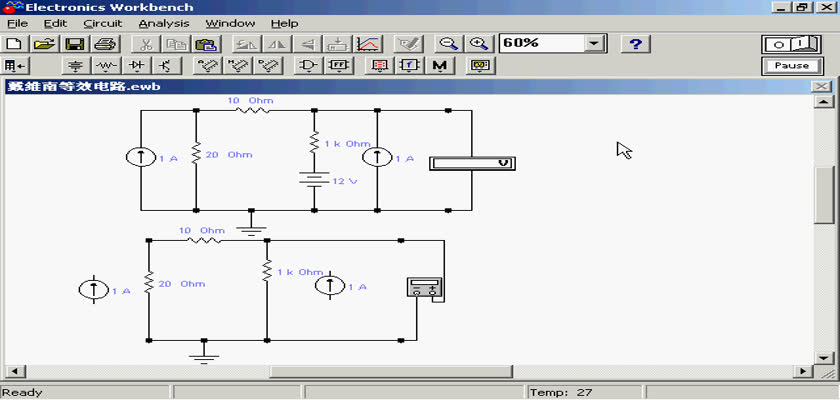Open the Sources parts bin
The image size is (840, 400).
77,66
